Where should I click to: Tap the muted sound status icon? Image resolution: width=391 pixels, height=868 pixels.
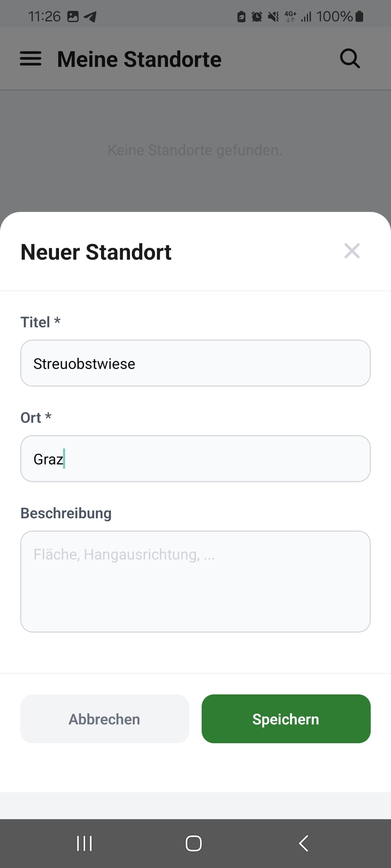(273, 17)
